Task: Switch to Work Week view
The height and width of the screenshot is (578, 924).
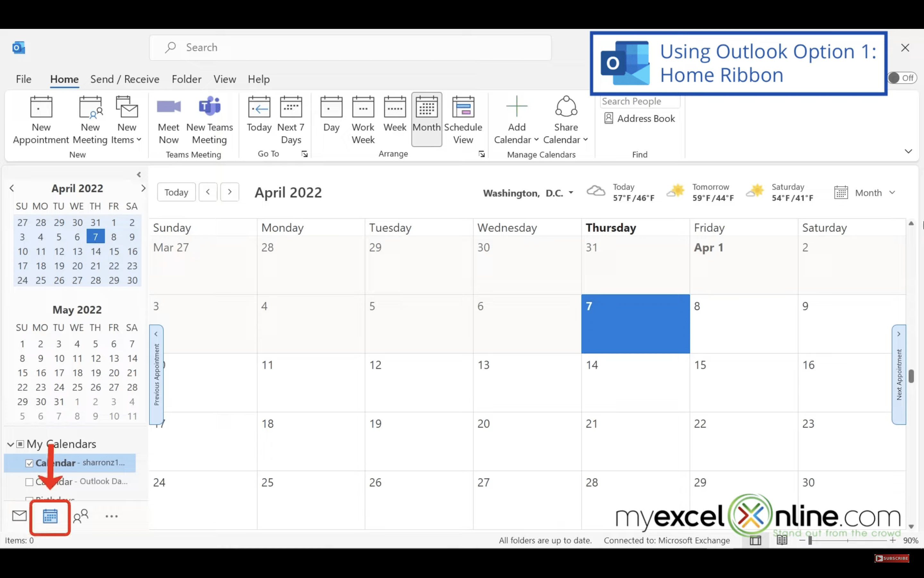Action: click(363, 119)
